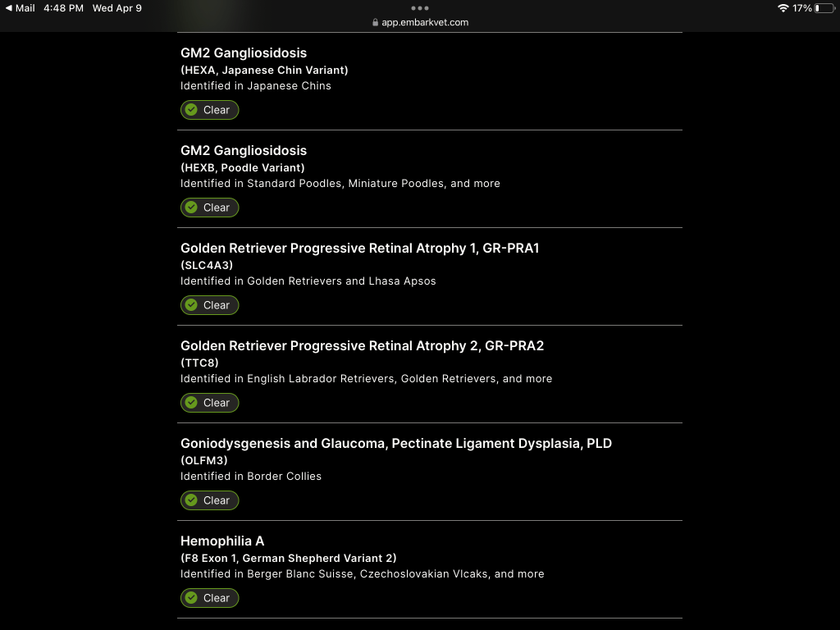Tap the Back to Mail arrow
The width and height of the screenshot is (840, 630).
point(9,8)
